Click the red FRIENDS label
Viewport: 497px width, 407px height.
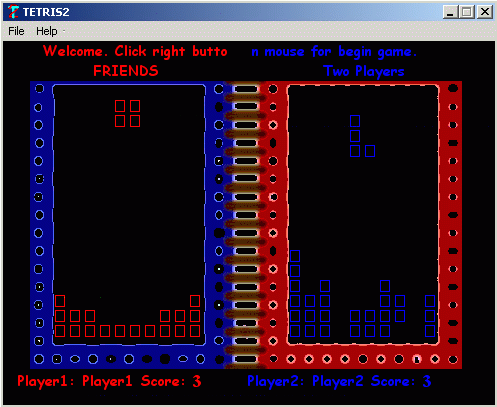point(126,71)
